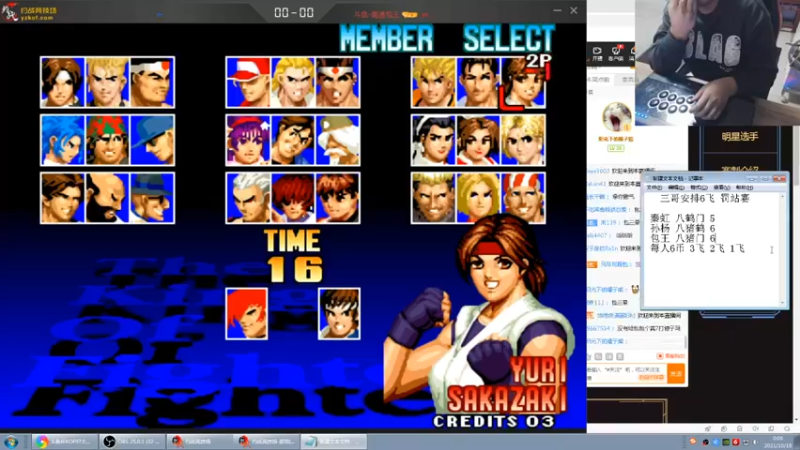Open Notepad's 查看 menu
Viewport: 800px width, 450px height.
(x=721, y=188)
